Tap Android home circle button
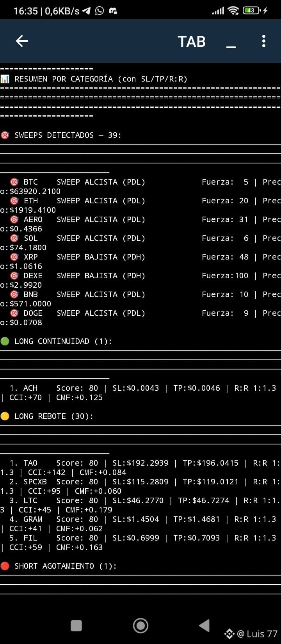Screen dimensions: 281x644 pyautogui.click(x=140, y=626)
